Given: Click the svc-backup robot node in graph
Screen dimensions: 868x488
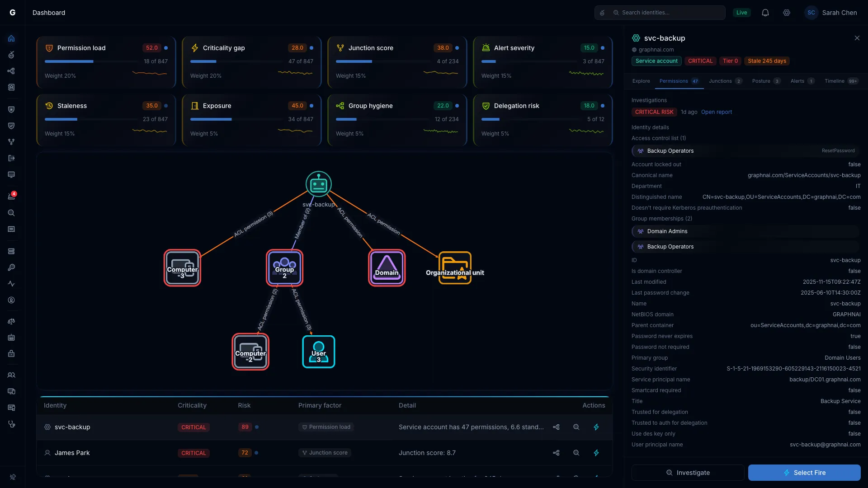Looking at the screenshot, I should 319,184.
